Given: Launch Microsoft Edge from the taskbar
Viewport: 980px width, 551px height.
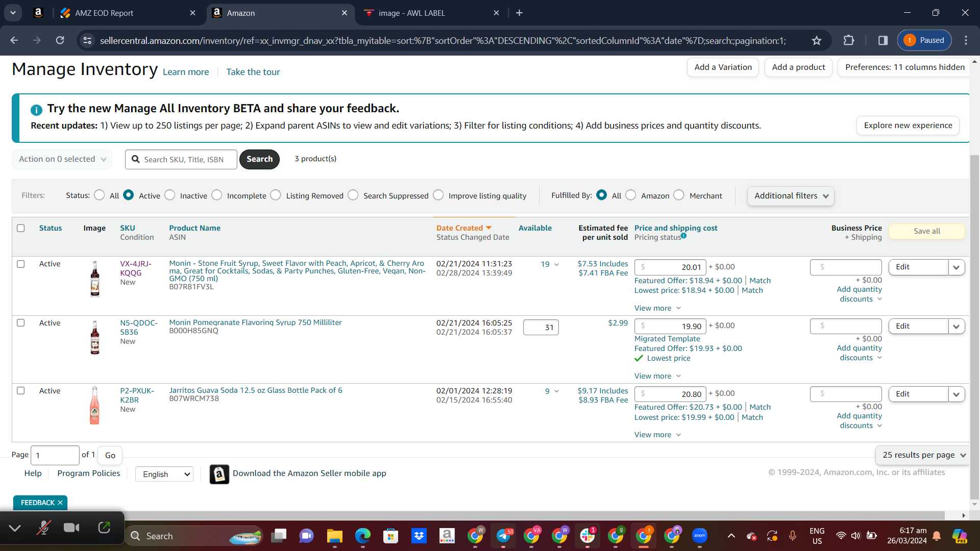Looking at the screenshot, I should [x=363, y=536].
